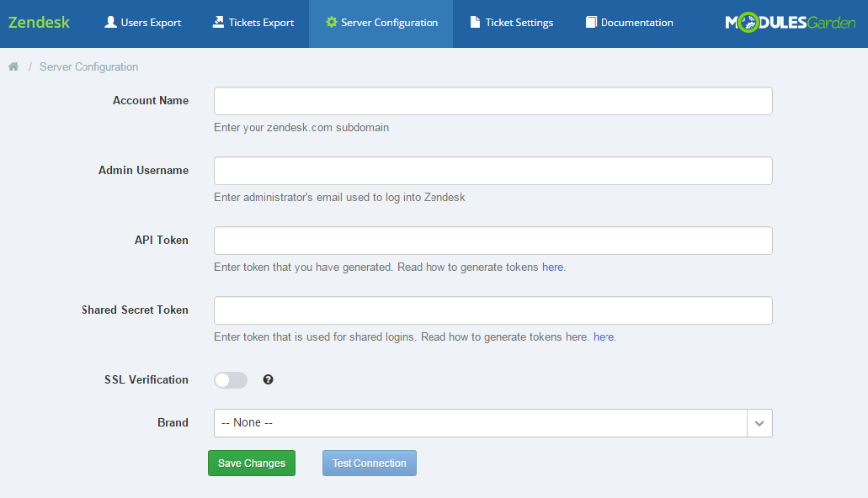Open the shared secret token 'here' link
Viewport: 868px width, 498px height.
click(604, 337)
